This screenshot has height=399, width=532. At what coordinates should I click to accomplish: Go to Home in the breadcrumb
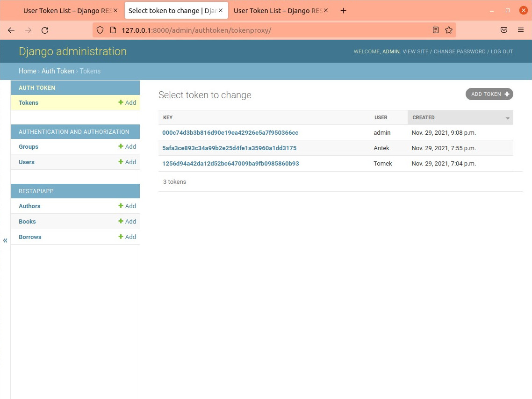coord(28,71)
